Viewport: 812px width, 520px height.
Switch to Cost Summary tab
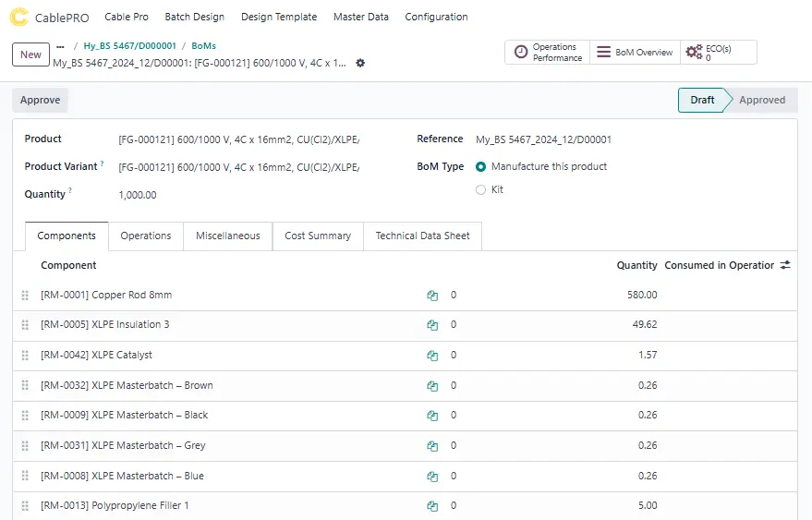(x=318, y=236)
